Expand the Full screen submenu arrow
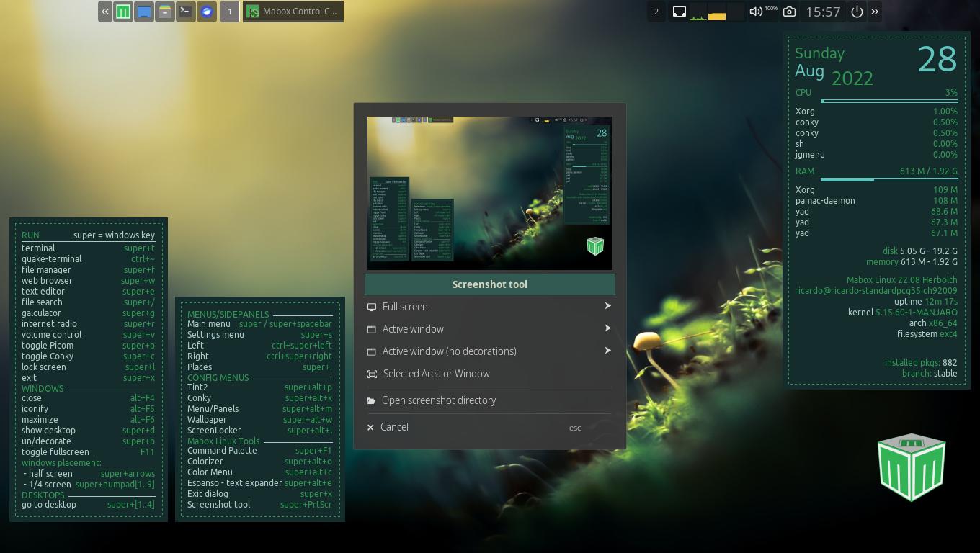This screenshot has width=980, height=553. 607,306
